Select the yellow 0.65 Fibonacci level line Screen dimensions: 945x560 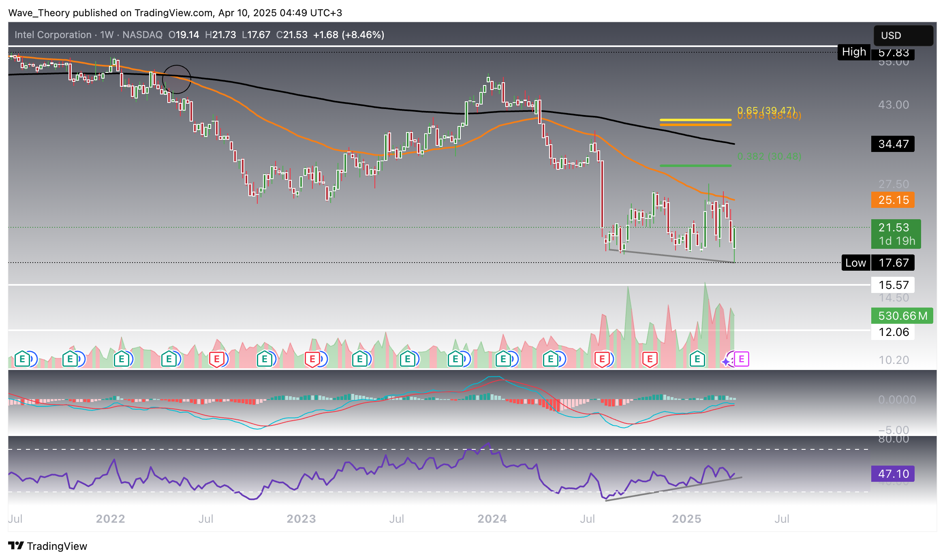coord(695,120)
